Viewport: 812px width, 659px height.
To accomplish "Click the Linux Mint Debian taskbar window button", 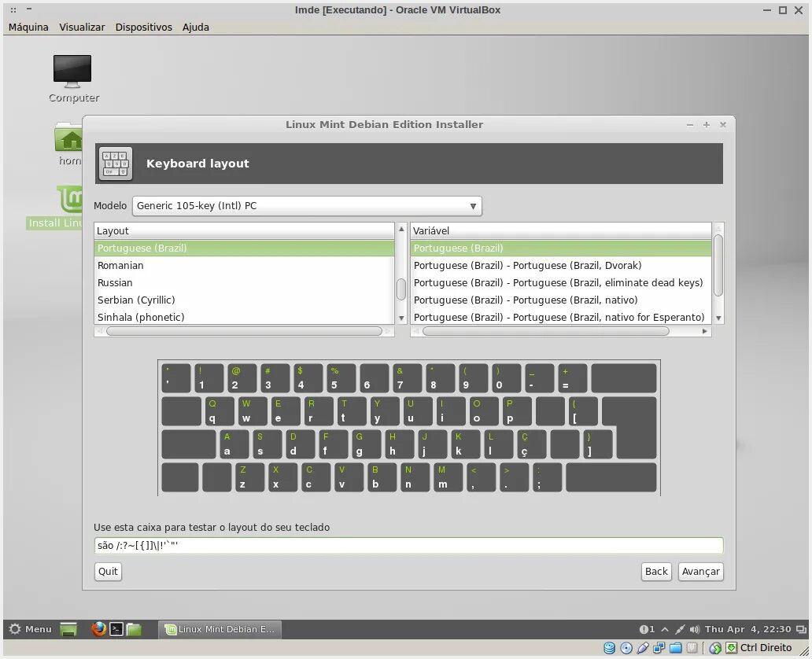I will pyautogui.click(x=220, y=629).
